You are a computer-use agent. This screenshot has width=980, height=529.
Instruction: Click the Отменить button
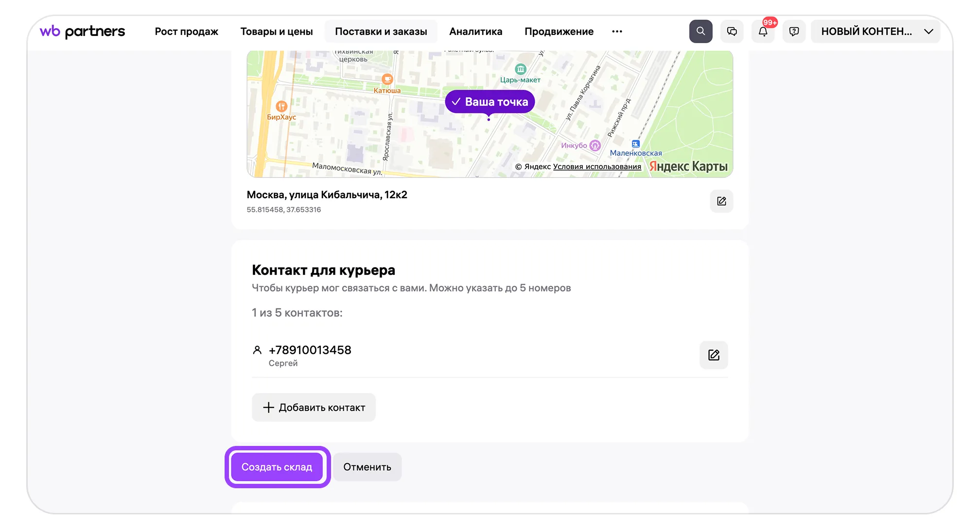point(367,467)
